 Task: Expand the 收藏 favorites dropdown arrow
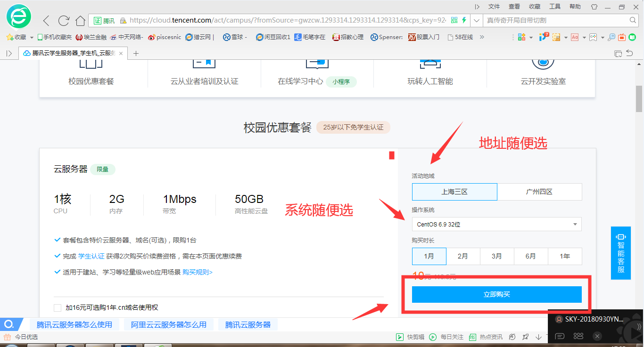point(32,37)
